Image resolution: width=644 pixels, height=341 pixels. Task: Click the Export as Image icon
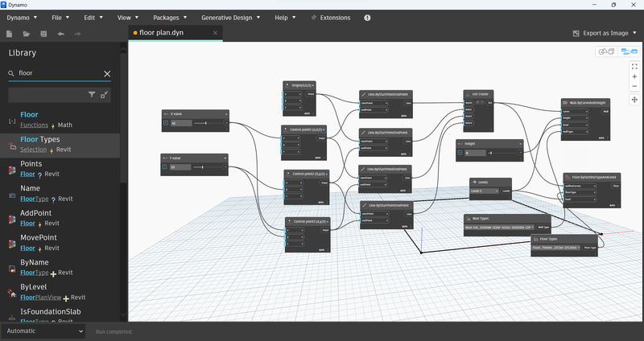click(x=576, y=33)
